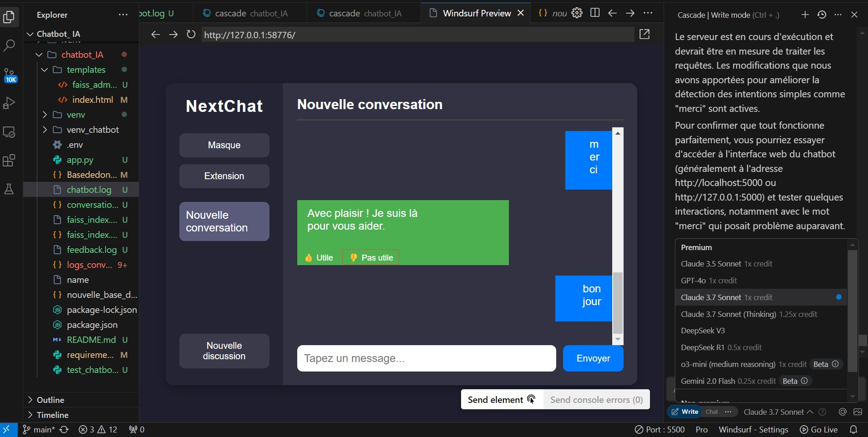The width and height of the screenshot is (868, 437).
Task: Navigate back arrow in editor toolbar
Action: (613, 13)
